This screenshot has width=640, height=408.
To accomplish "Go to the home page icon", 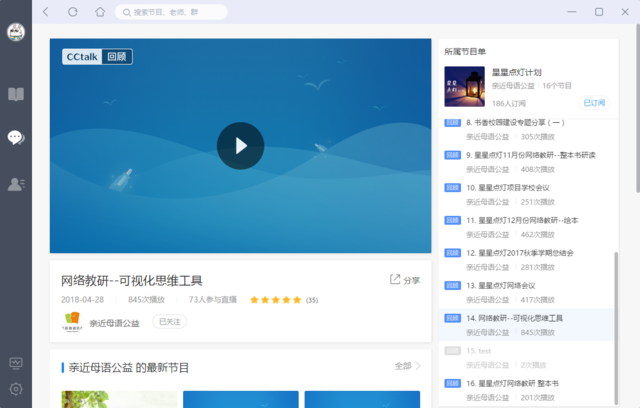I will 100,12.
